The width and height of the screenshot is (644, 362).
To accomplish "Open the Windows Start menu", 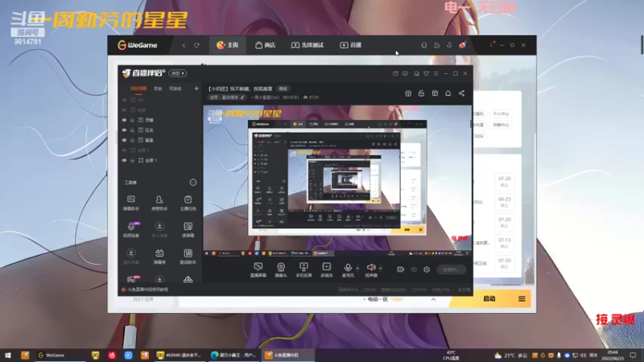I will (x=7, y=356).
